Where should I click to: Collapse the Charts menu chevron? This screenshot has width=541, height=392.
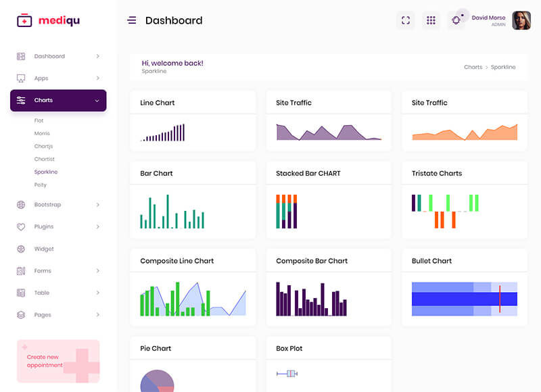[x=97, y=101]
